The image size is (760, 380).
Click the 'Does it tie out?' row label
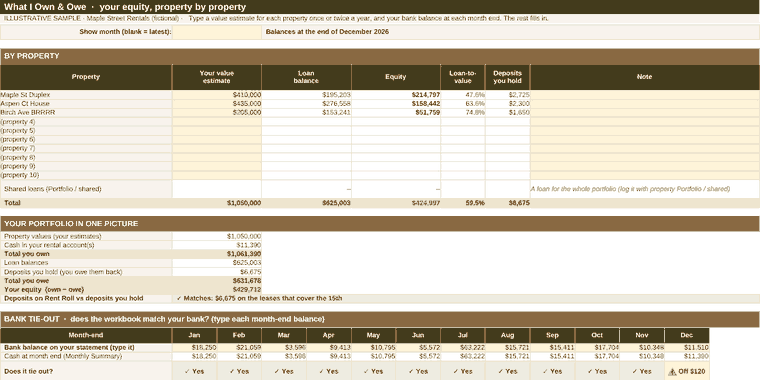(86, 371)
